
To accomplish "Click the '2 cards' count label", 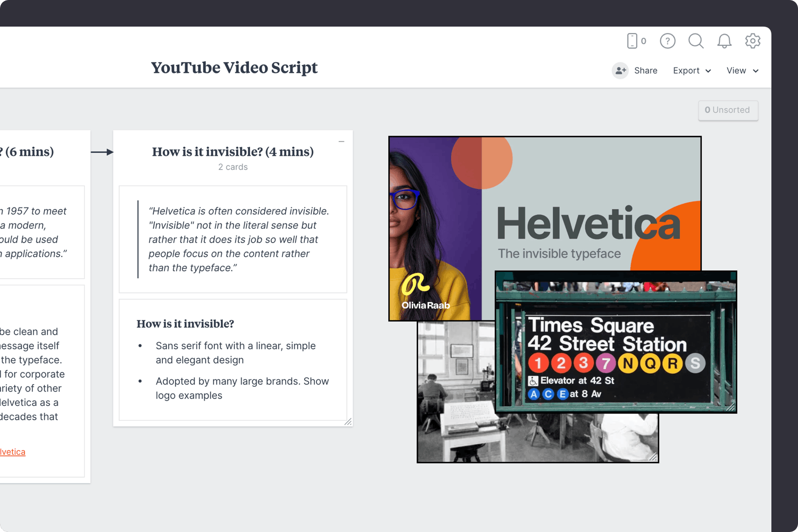I will [232, 167].
